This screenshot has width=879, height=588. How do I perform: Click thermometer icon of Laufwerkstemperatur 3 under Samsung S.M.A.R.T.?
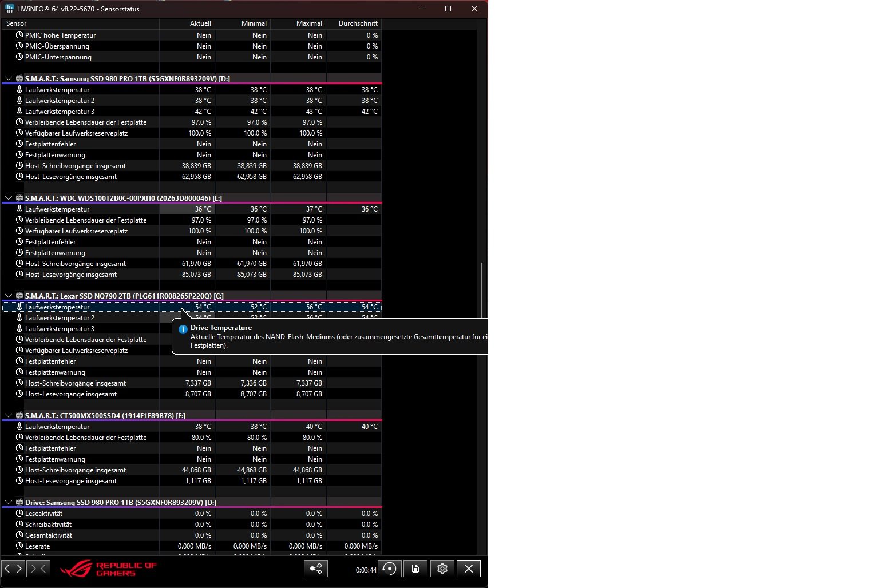click(19, 111)
